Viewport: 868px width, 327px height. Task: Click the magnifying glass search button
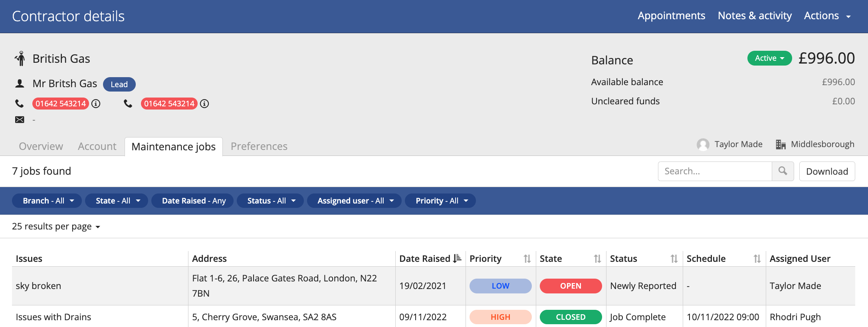(x=783, y=171)
